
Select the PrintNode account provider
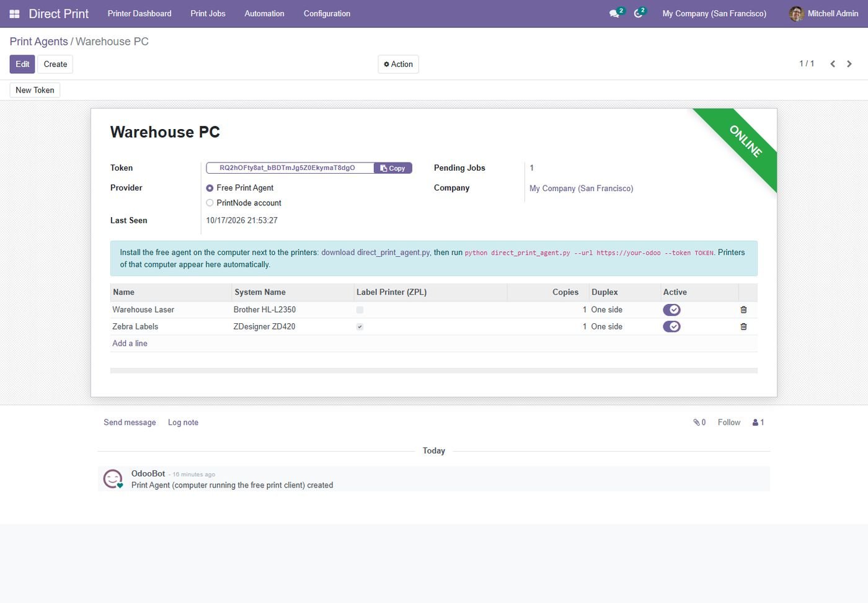pos(210,203)
